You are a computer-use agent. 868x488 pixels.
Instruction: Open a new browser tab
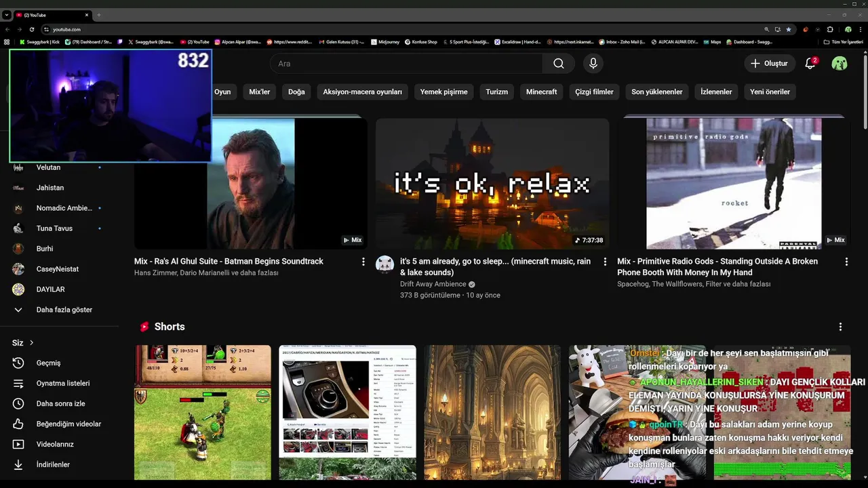[x=99, y=15]
